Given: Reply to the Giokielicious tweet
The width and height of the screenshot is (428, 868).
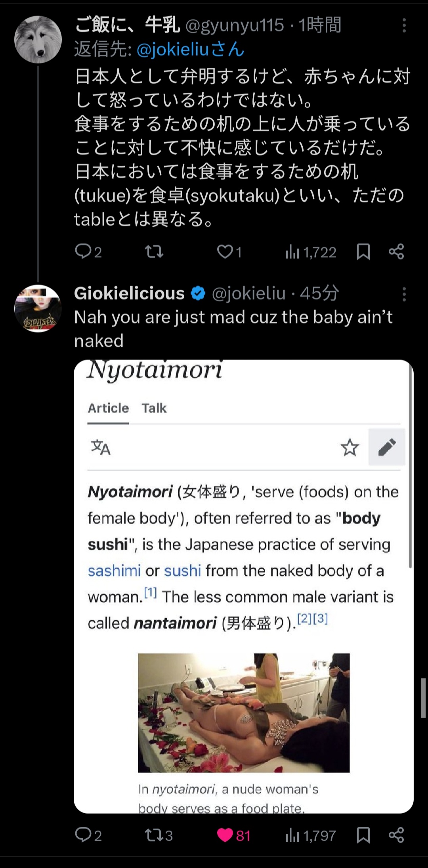Looking at the screenshot, I should point(83,835).
